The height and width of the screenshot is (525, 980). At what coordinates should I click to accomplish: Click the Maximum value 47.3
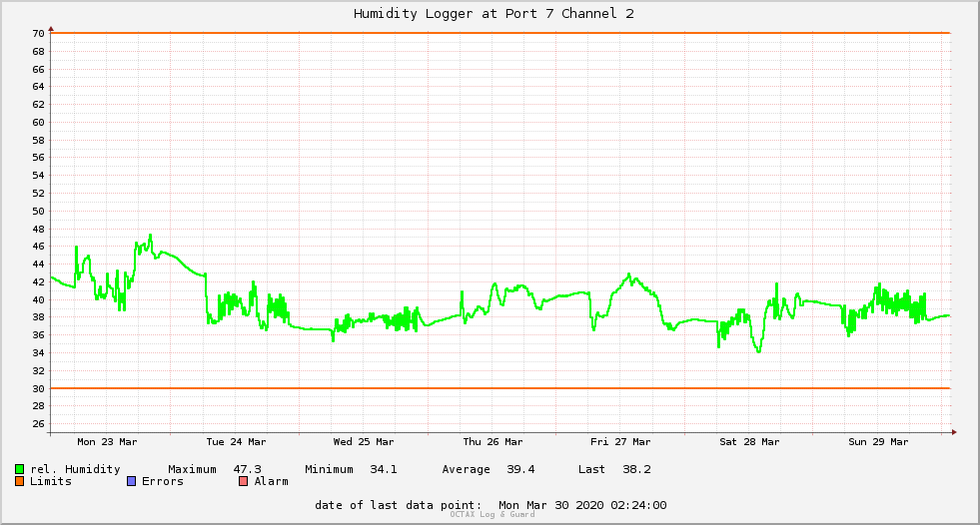click(248, 469)
